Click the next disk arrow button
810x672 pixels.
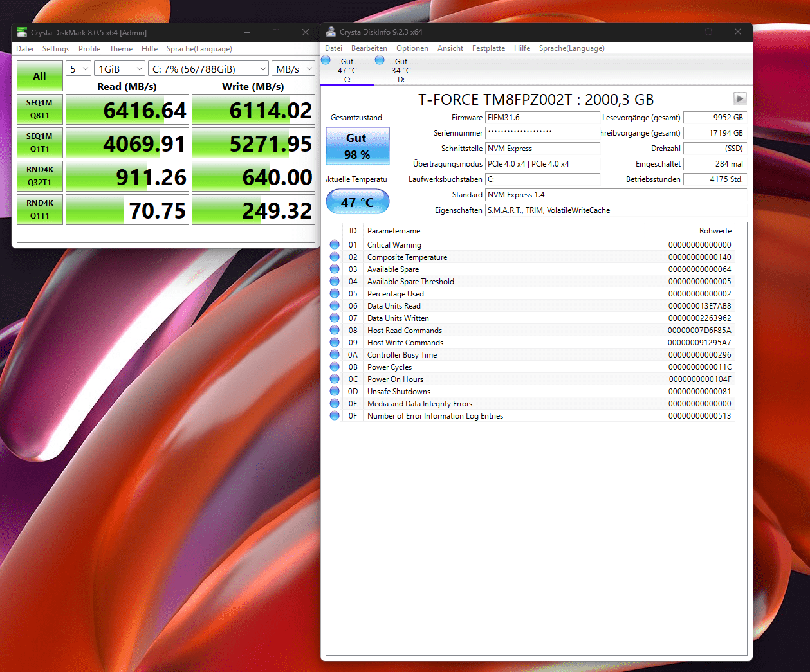pyautogui.click(x=740, y=98)
